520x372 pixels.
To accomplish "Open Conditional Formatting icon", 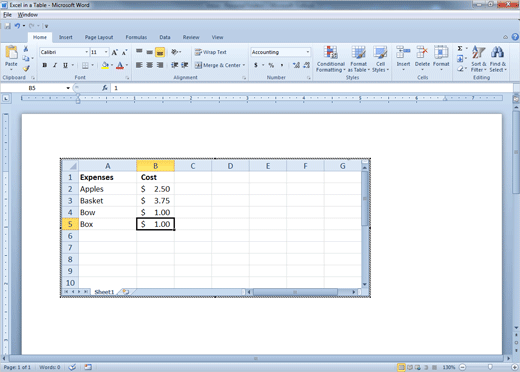I will click(330, 53).
